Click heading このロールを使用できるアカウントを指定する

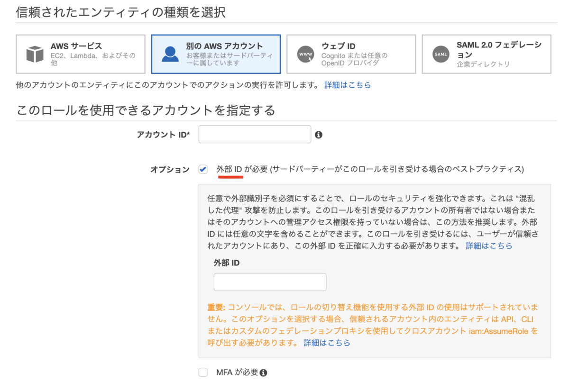[146, 110]
